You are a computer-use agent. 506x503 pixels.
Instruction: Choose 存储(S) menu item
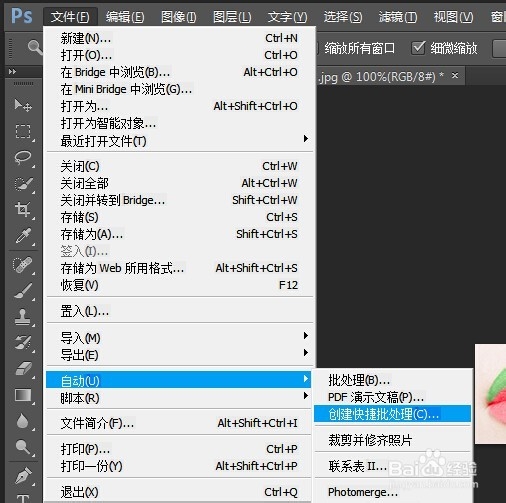pos(179,217)
